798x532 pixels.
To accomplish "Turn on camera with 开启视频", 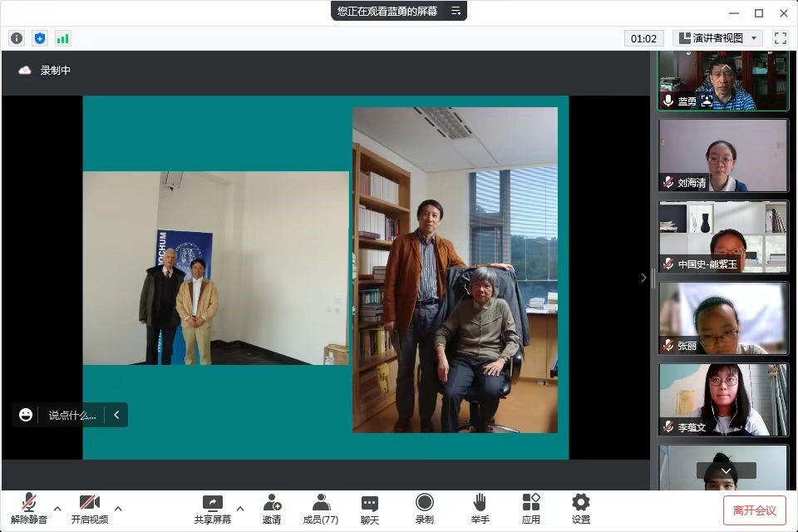I will 89,508.
